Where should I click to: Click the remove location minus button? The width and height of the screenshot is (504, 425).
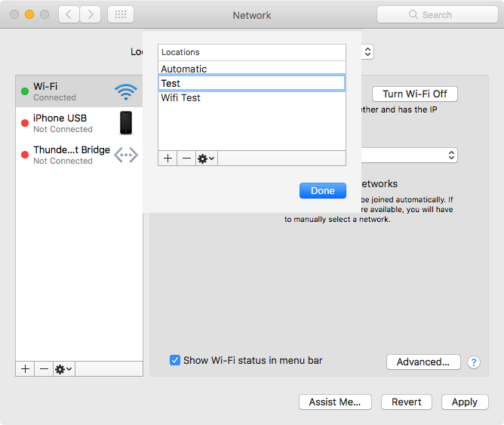[x=186, y=159]
